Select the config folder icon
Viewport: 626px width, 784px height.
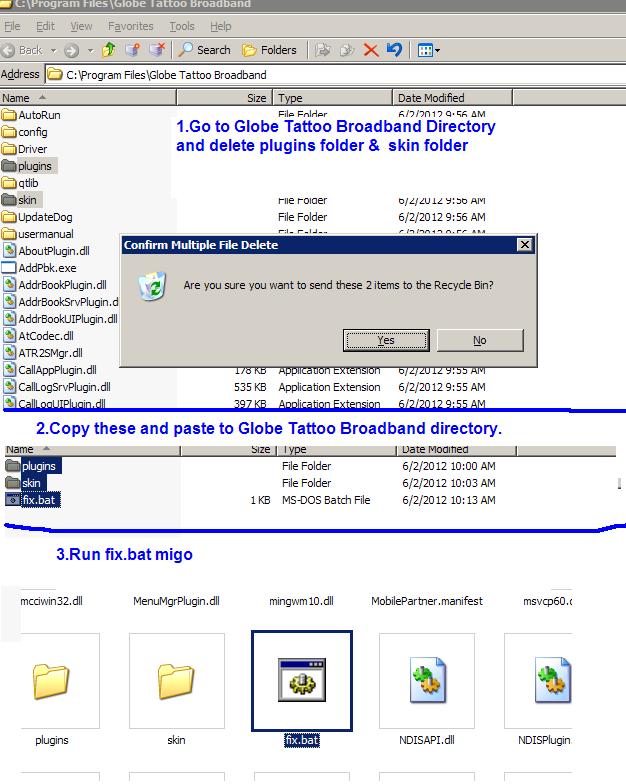click(x=9, y=132)
